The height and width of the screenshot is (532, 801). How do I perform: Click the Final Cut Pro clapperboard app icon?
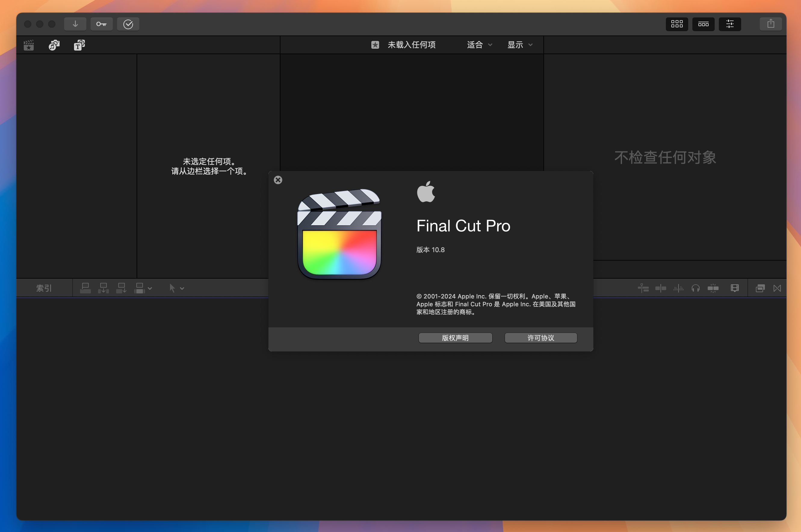click(x=339, y=234)
